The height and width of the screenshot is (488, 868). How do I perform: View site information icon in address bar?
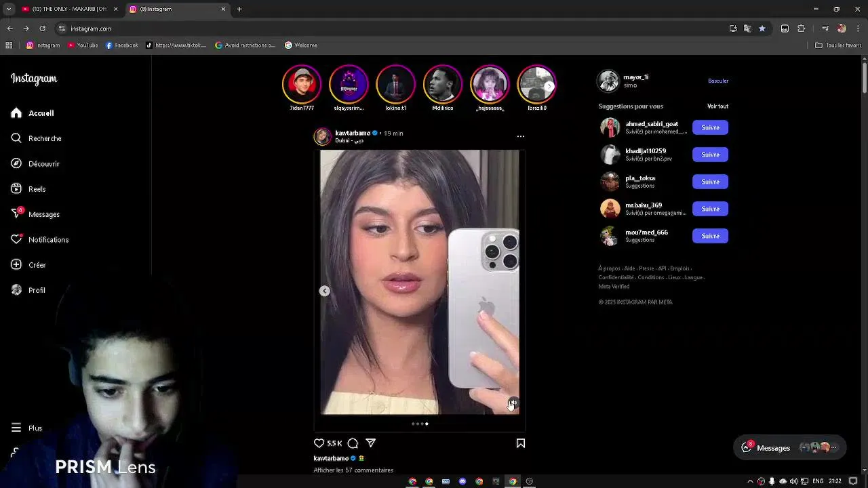pyautogui.click(x=62, y=28)
